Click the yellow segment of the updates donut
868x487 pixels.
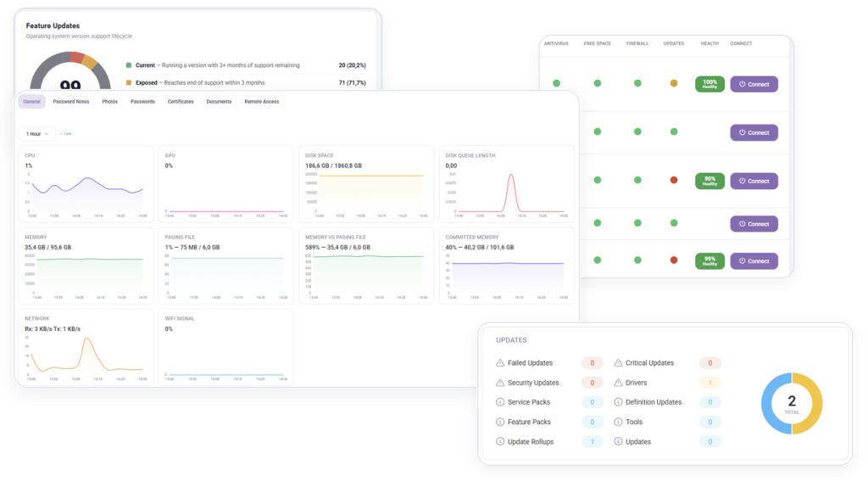click(x=817, y=403)
